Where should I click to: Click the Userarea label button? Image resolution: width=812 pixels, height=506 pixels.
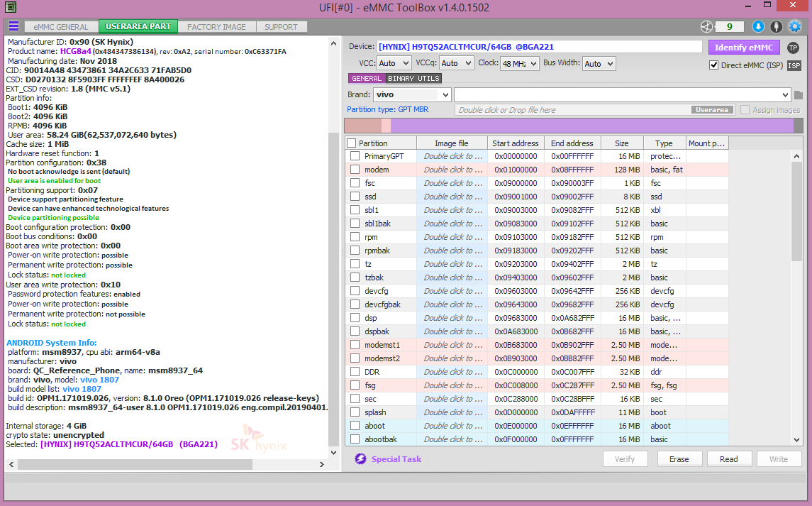coord(712,110)
